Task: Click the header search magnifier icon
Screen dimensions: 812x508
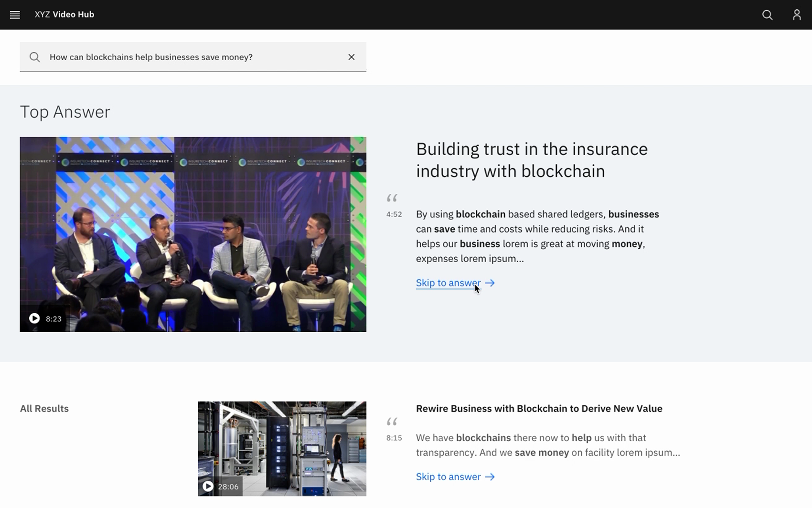Action: 767,15
